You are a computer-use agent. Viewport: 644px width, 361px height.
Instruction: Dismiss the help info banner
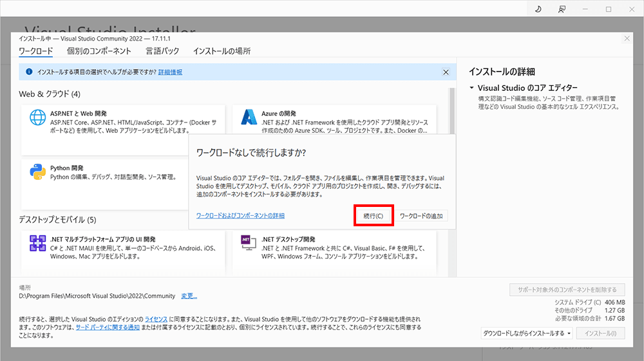coord(446,72)
